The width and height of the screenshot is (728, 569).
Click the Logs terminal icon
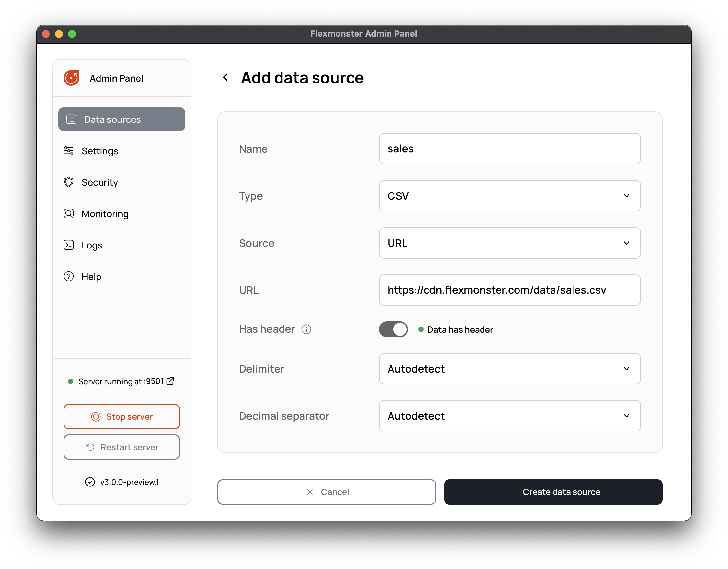pyautogui.click(x=69, y=245)
